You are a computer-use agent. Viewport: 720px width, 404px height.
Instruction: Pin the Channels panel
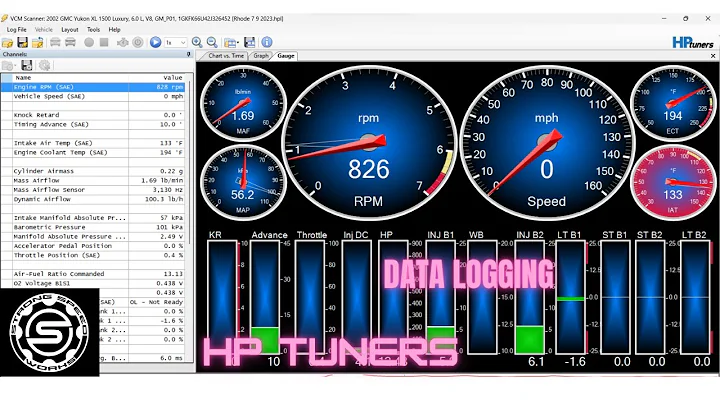click(x=188, y=54)
